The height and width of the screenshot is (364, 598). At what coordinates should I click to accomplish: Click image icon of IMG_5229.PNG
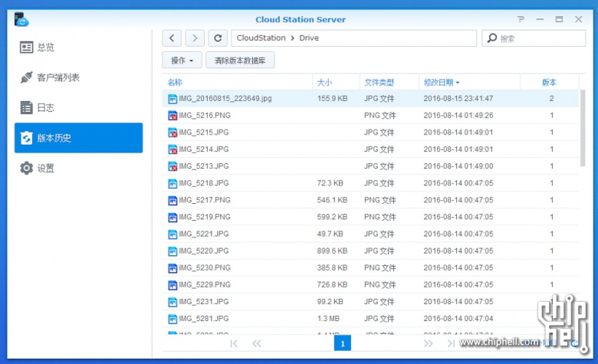[x=172, y=285]
